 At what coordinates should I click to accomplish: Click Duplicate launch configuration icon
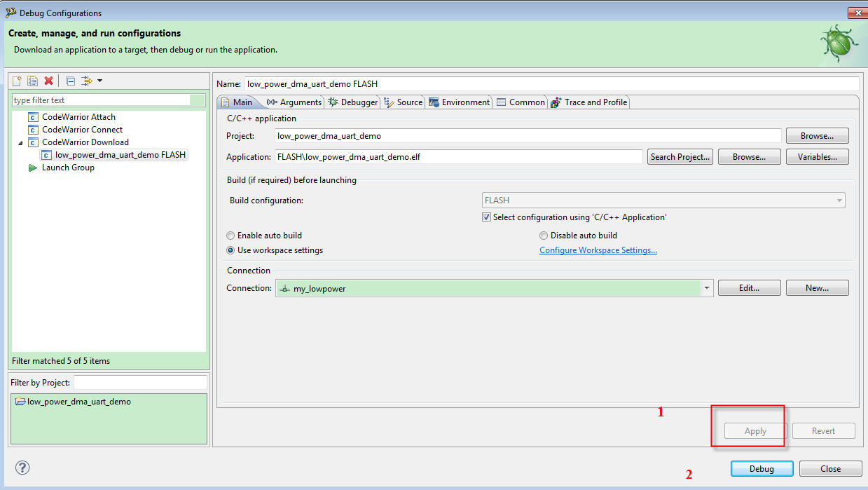32,81
